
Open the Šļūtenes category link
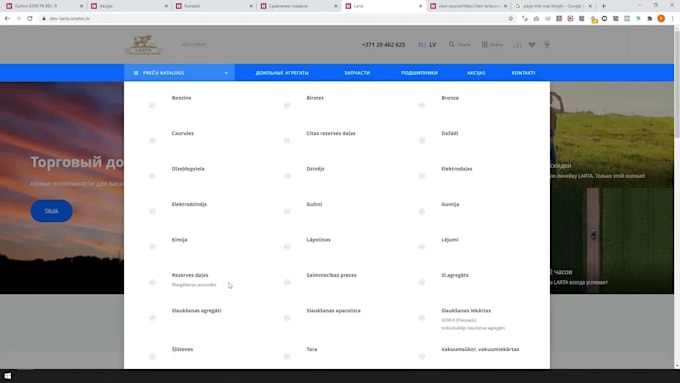tap(182, 349)
